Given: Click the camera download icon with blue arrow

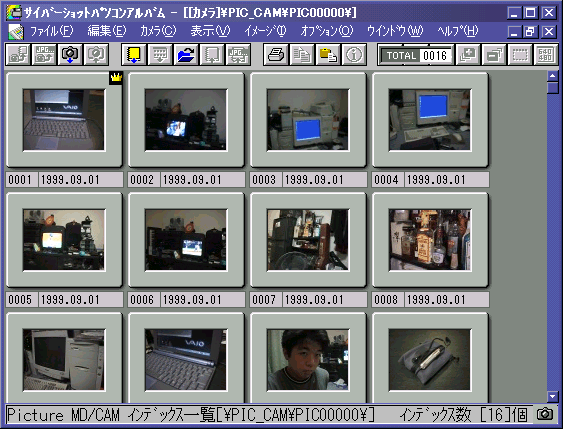Looking at the screenshot, I should (70, 55).
